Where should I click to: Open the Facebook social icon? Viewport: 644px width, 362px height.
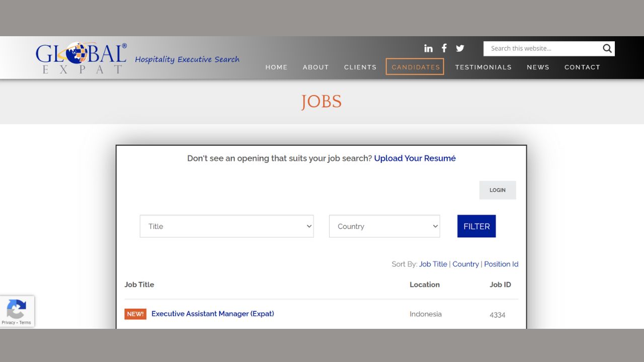tap(444, 48)
